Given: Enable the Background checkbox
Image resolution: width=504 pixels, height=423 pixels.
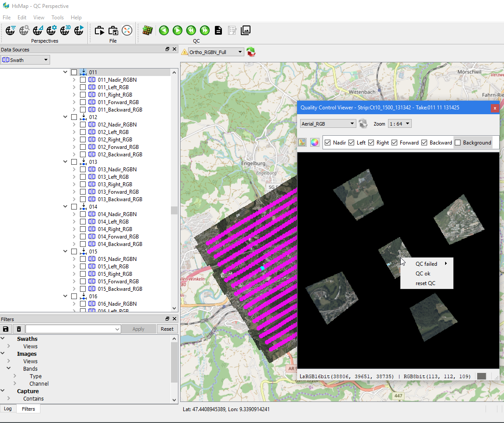Looking at the screenshot, I should (458, 143).
